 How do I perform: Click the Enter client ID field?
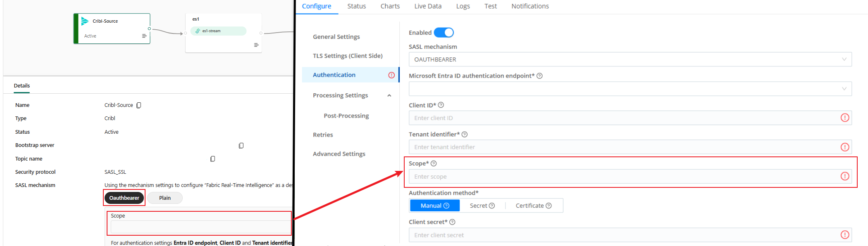point(630,118)
